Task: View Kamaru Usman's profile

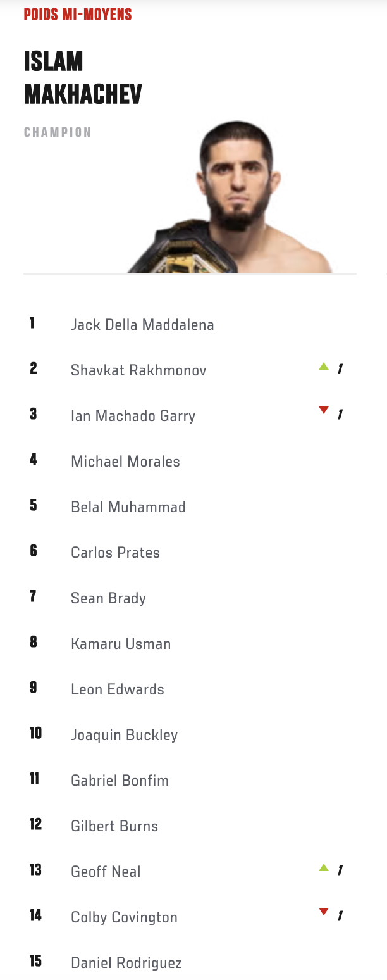Action: click(x=121, y=644)
